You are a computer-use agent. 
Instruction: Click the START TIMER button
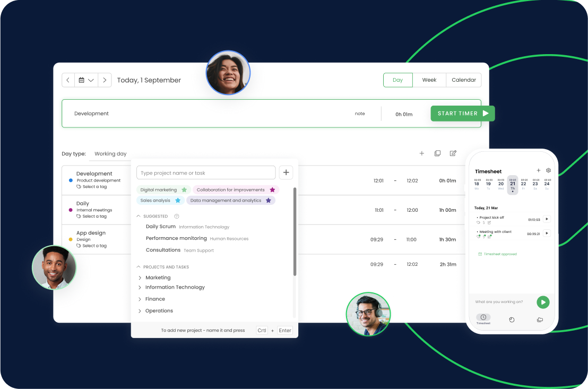point(463,113)
